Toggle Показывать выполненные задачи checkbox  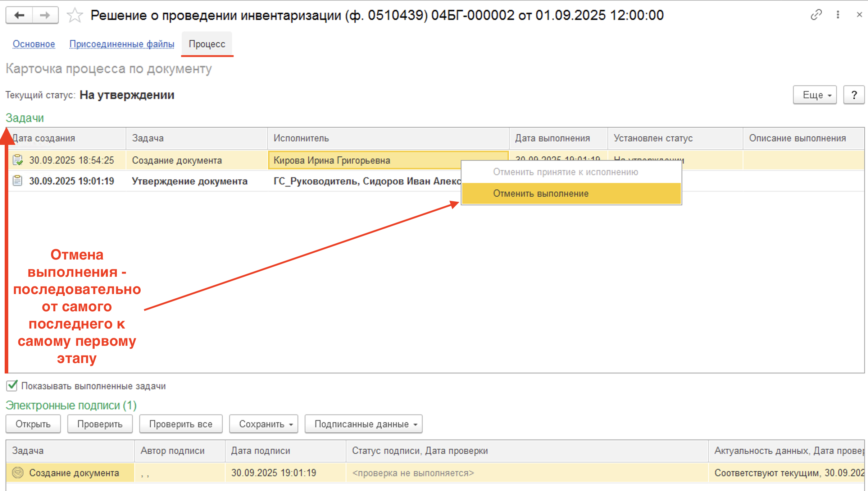coord(12,386)
